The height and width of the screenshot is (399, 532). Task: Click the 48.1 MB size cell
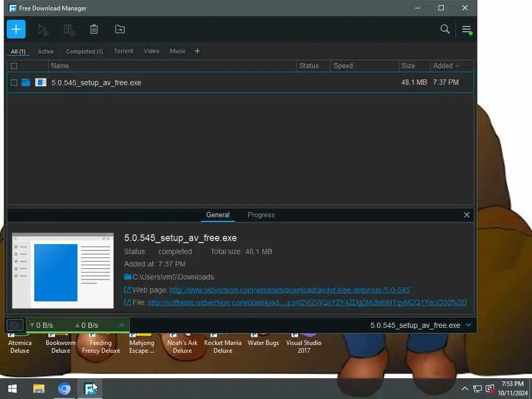pyautogui.click(x=414, y=82)
